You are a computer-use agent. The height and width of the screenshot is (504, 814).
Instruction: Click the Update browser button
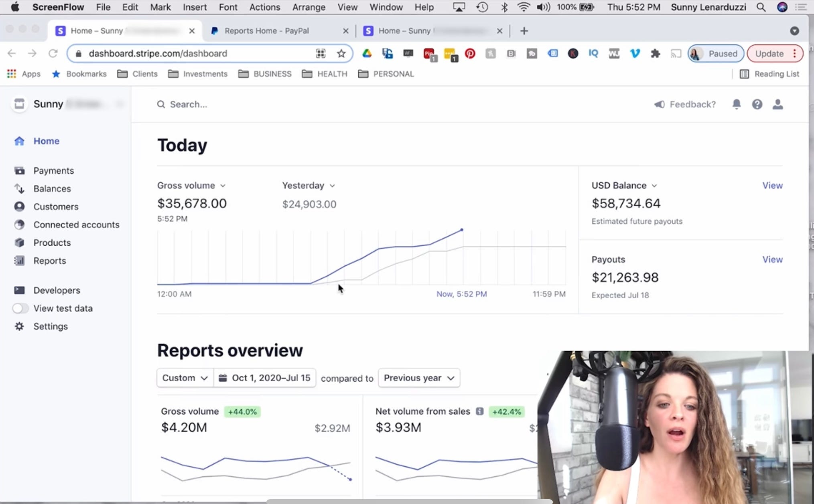(769, 53)
